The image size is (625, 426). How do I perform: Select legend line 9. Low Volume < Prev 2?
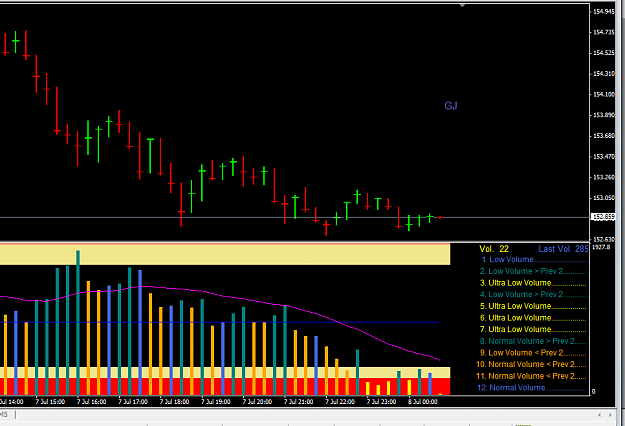(x=533, y=353)
